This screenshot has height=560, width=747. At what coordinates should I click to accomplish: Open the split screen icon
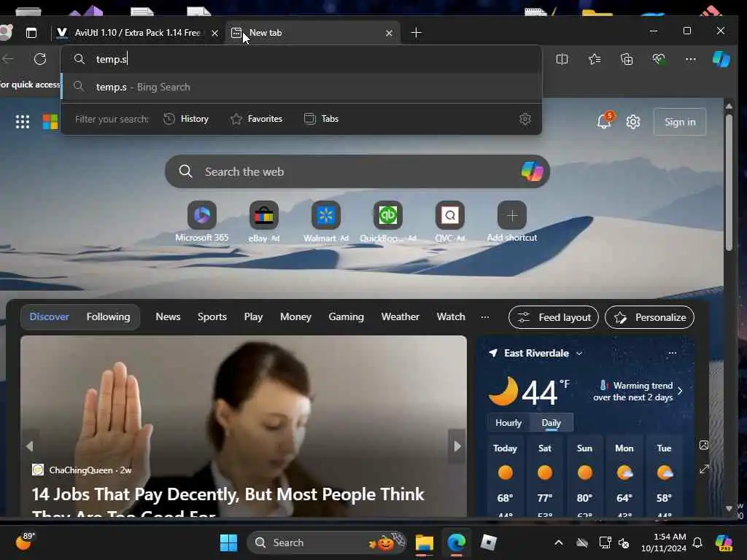[x=562, y=59]
